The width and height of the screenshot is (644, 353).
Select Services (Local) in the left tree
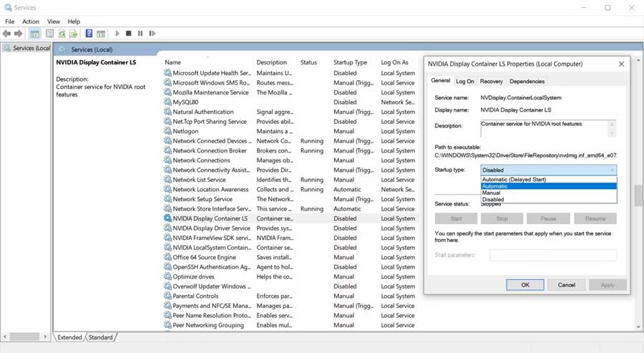[31, 48]
